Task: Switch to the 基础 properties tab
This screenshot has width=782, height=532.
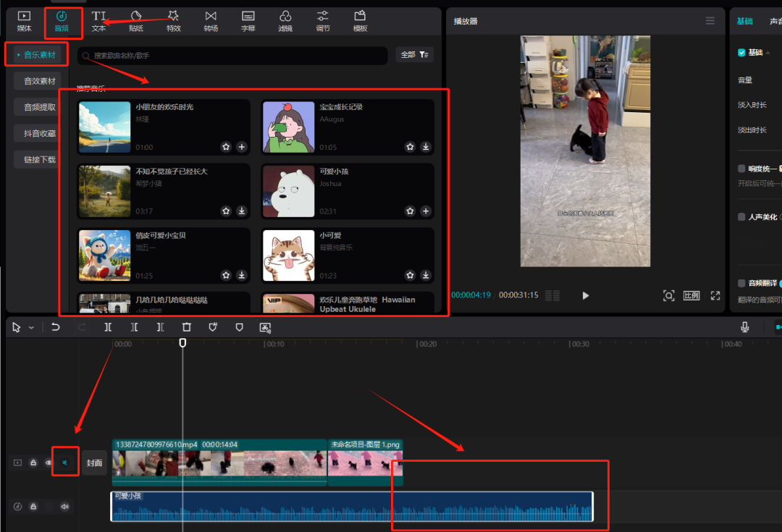Action: pos(744,21)
